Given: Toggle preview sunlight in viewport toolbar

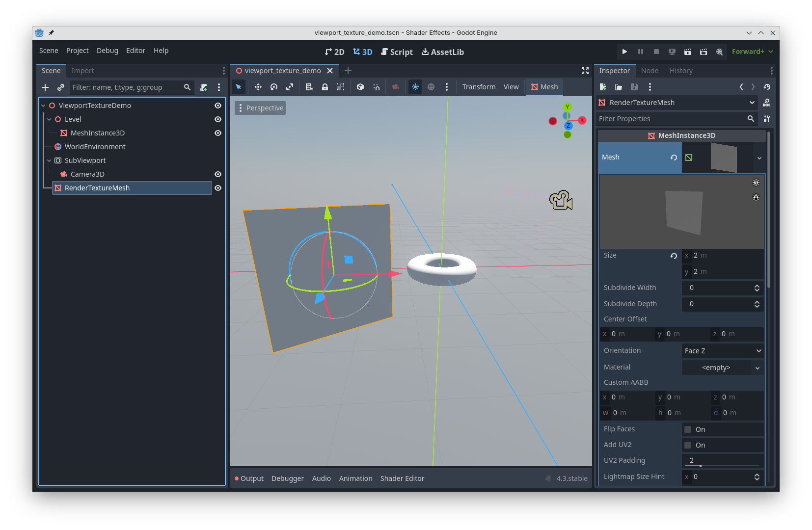Looking at the screenshot, I should click(415, 87).
